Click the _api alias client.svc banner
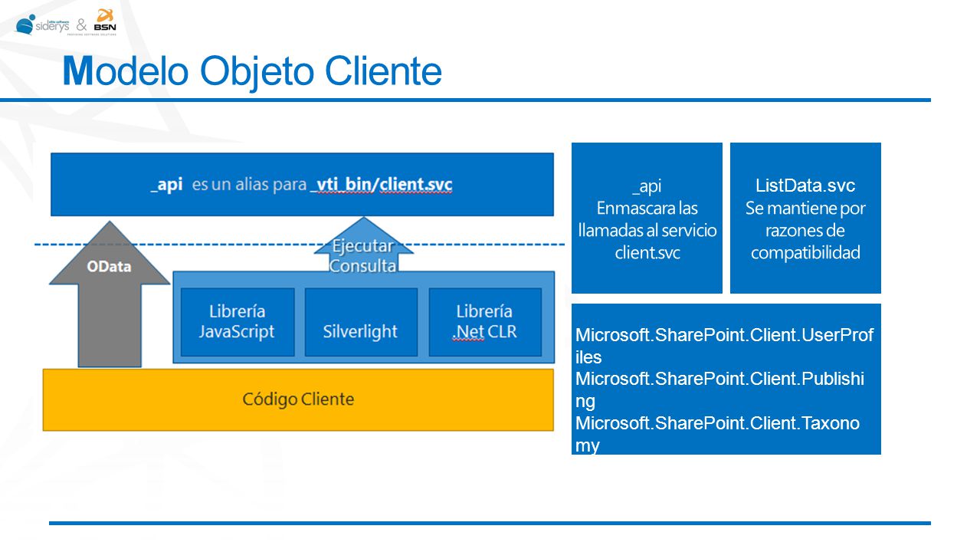980x552 pixels. point(302,185)
